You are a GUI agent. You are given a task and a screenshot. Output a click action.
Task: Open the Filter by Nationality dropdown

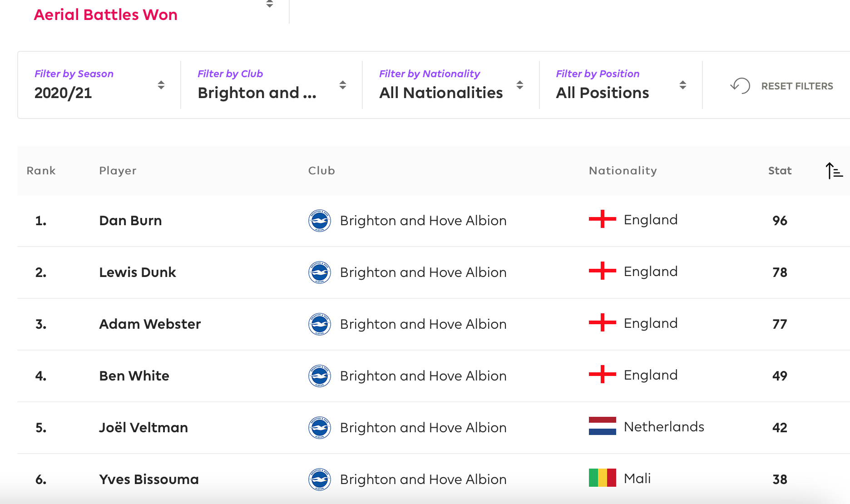point(451,85)
